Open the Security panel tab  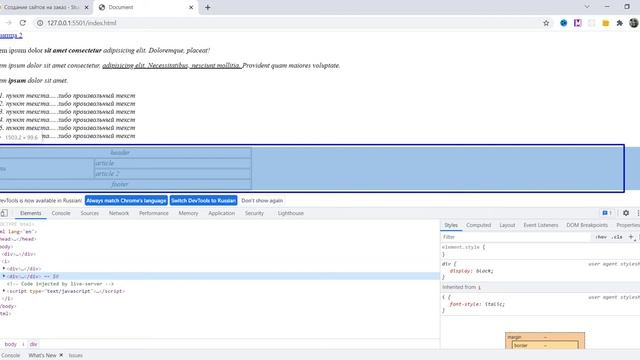tap(254, 213)
